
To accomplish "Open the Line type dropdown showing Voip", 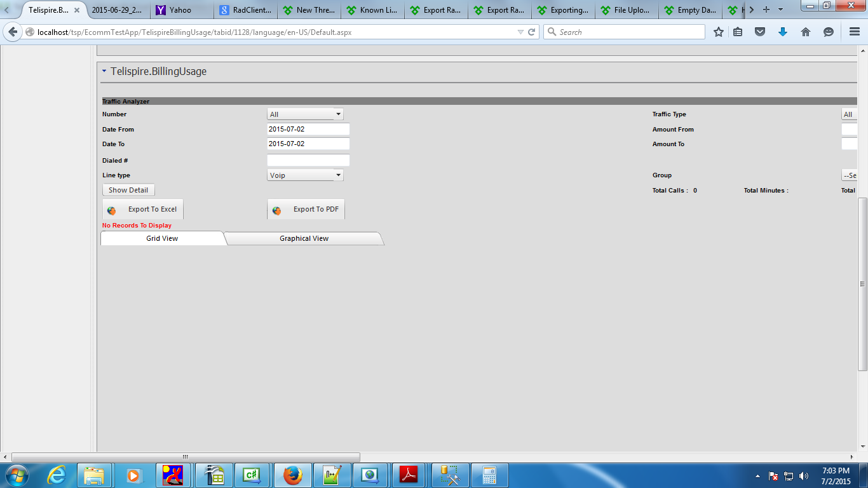I will point(305,175).
